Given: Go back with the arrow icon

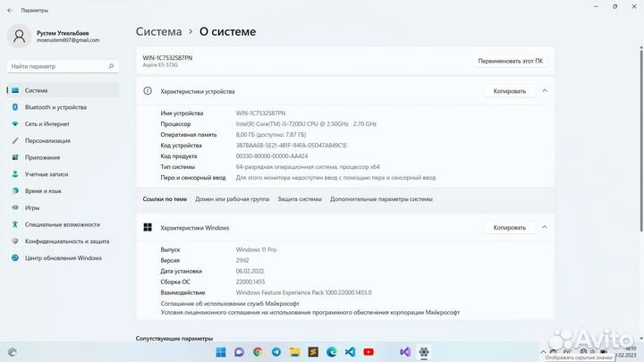Looking at the screenshot, I should pos(10,10).
